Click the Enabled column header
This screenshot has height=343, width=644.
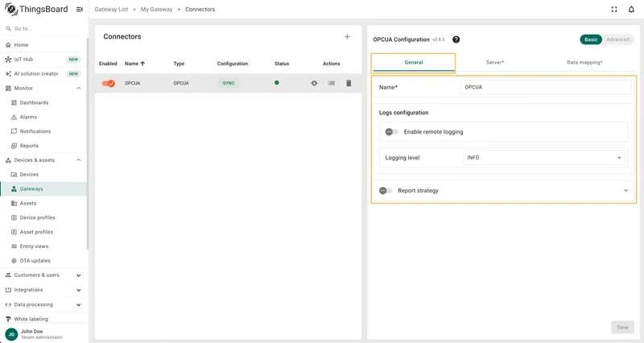(x=108, y=64)
